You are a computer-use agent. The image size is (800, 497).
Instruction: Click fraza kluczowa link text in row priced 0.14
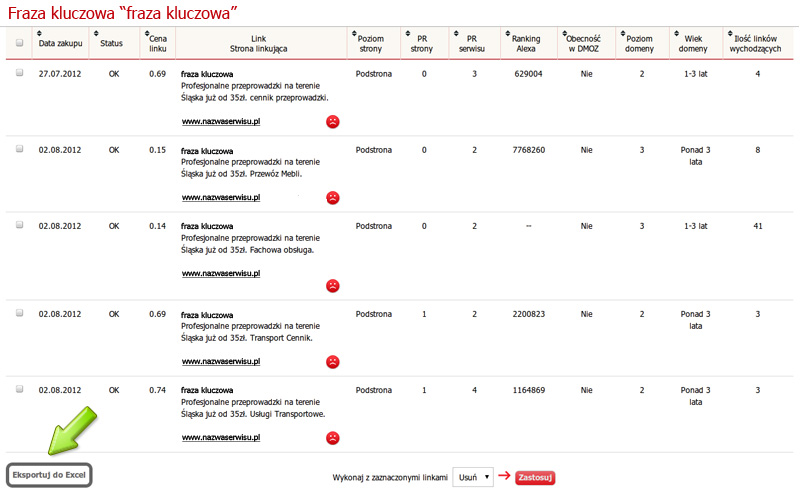click(x=207, y=226)
